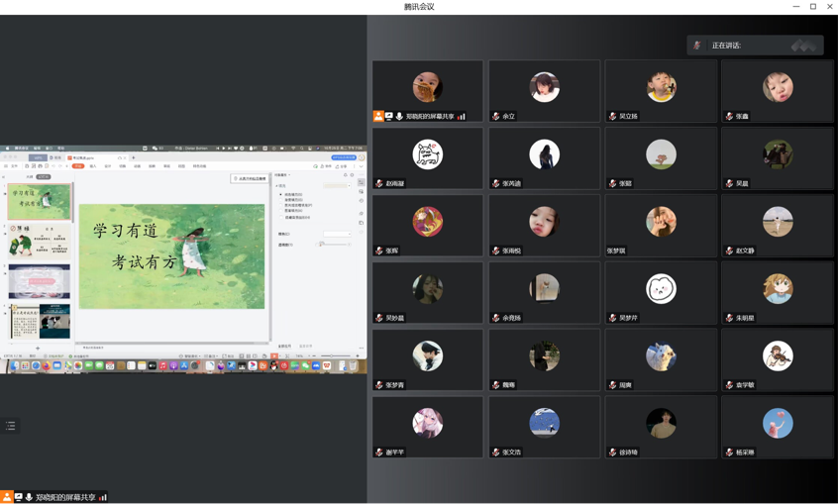This screenshot has width=838, height=504.
Task: Switch to the 开始 ribbon tab
Action: (78, 166)
